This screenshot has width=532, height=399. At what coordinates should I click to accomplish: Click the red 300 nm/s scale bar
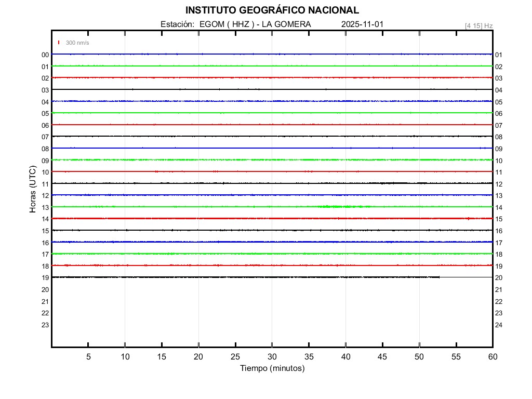click(x=59, y=43)
